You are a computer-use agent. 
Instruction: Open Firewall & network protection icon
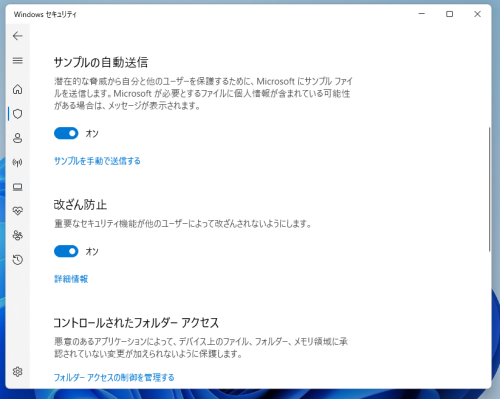pyautogui.click(x=18, y=163)
